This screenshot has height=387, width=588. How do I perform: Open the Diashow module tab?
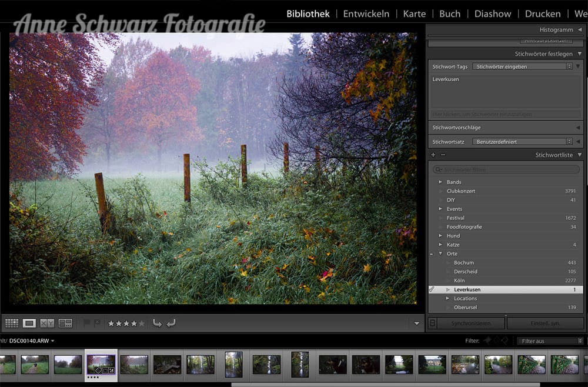click(493, 14)
